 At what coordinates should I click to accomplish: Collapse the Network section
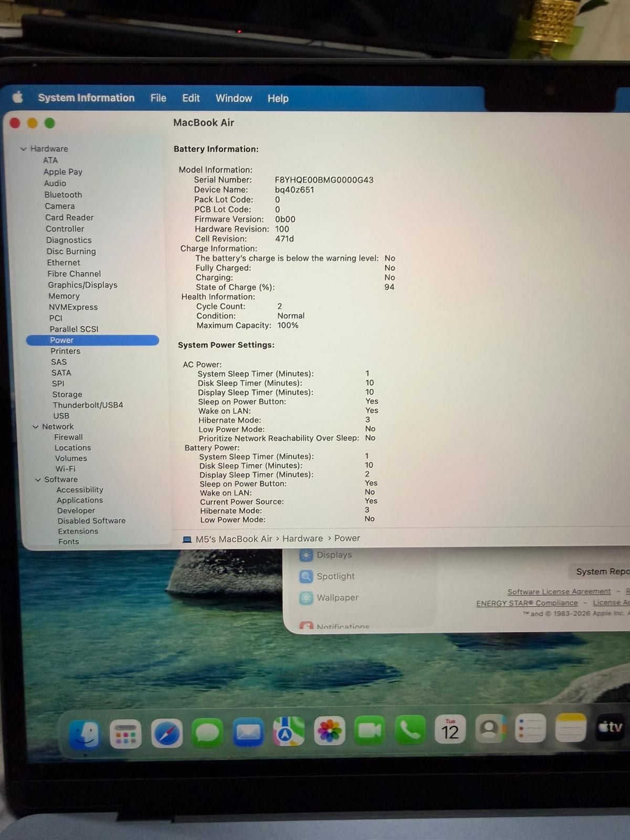[x=36, y=427]
